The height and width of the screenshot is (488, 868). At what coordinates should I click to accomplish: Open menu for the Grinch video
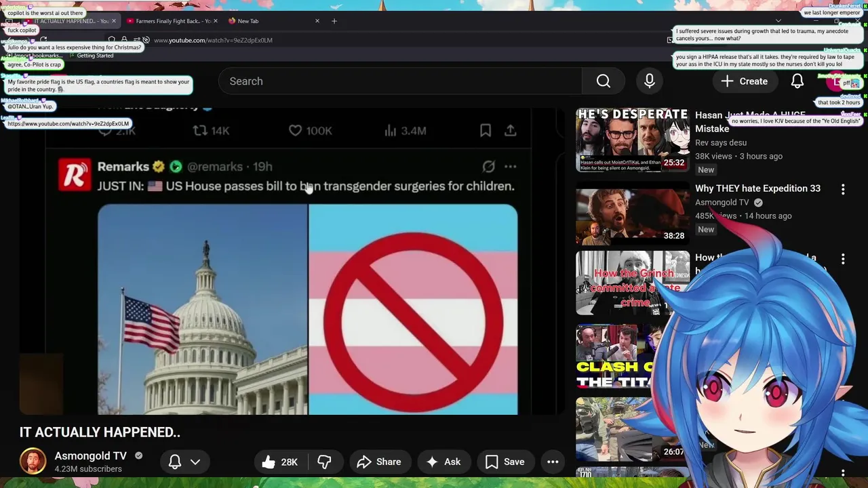coord(843,259)
